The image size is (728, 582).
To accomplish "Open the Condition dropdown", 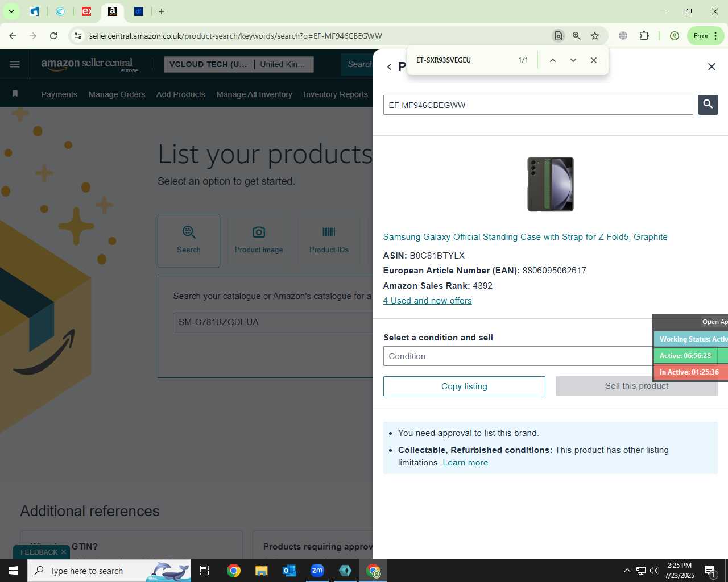I will [550, 356].
